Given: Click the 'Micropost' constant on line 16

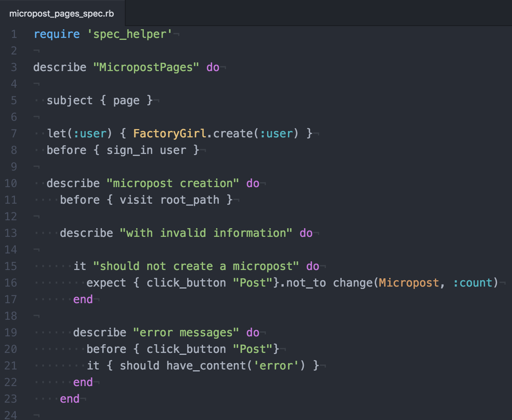Looking at the screenshot, I should 409,283.
